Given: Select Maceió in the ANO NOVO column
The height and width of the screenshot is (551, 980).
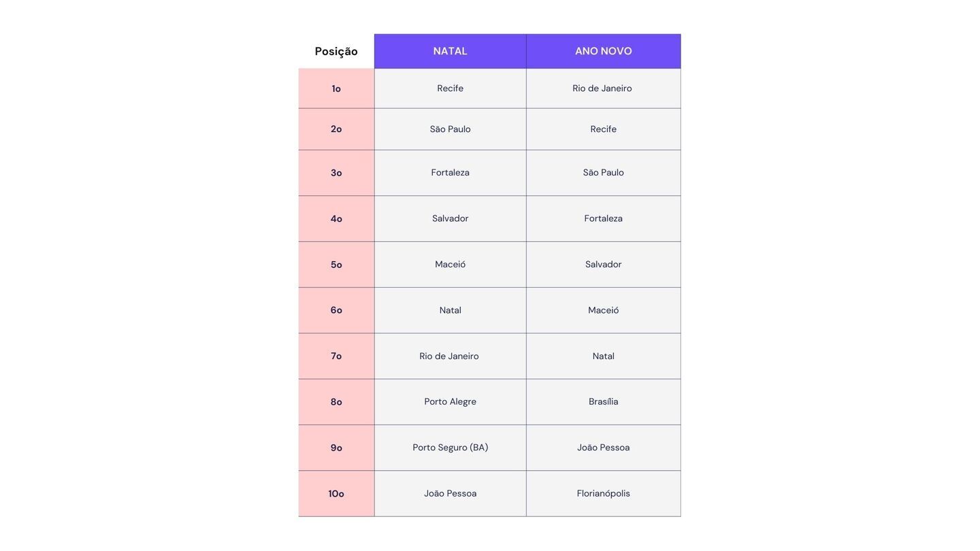Looking at the screenshot, I should 603,310.
